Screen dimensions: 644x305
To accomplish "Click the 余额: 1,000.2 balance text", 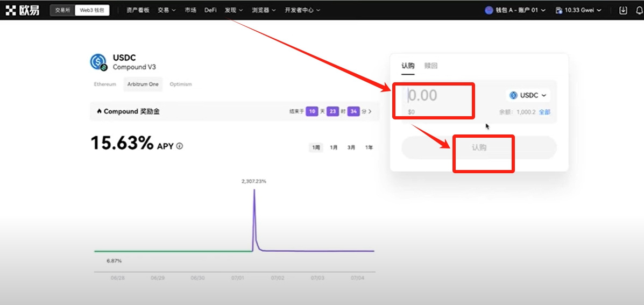I will click(x=517, y=112).
